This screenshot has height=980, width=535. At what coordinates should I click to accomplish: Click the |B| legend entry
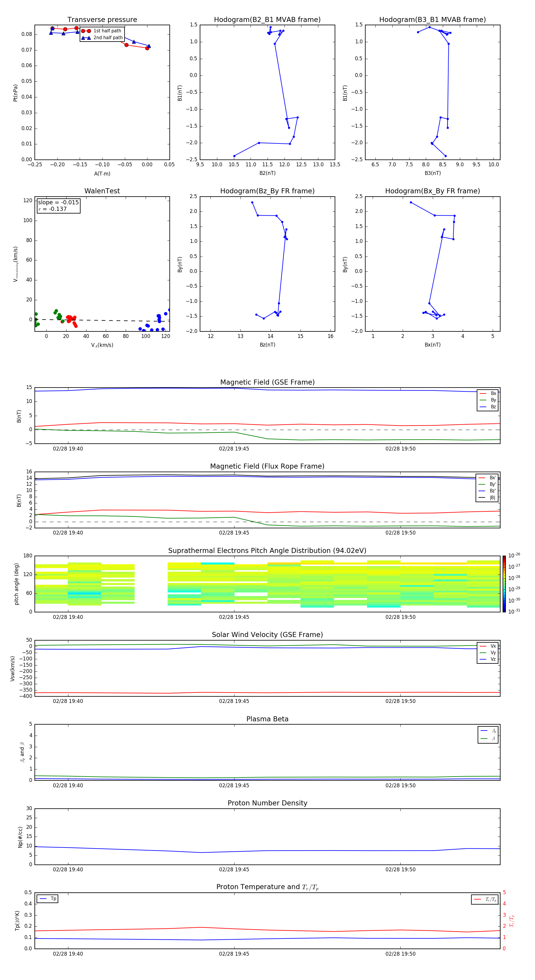point(487,498)
